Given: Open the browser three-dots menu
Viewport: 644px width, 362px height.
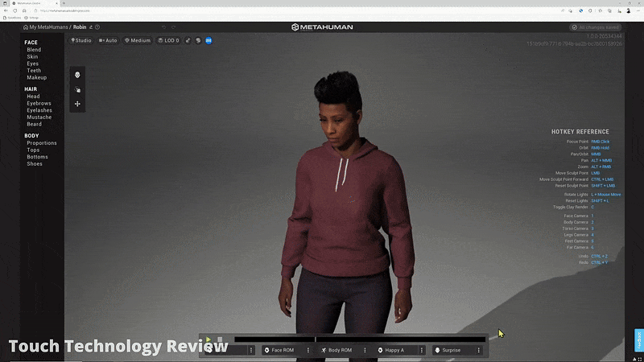Looking at the screenshot, I should [638, 10].
